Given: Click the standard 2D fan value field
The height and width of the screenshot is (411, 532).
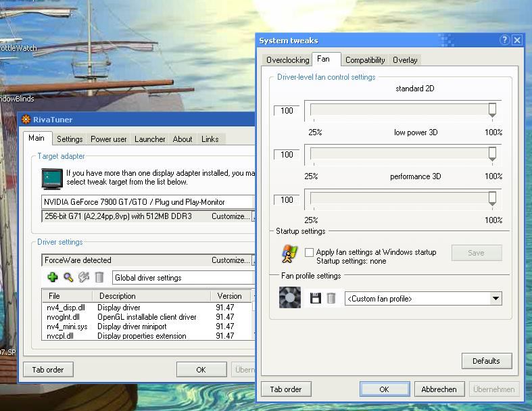Looking at the screenshot, I should coord(287,111).
